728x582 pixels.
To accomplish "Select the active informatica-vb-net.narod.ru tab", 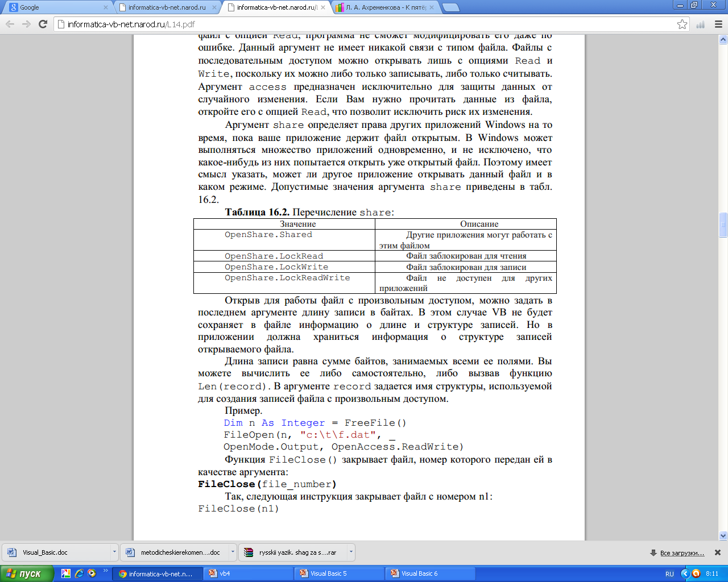I will [276, 7].
